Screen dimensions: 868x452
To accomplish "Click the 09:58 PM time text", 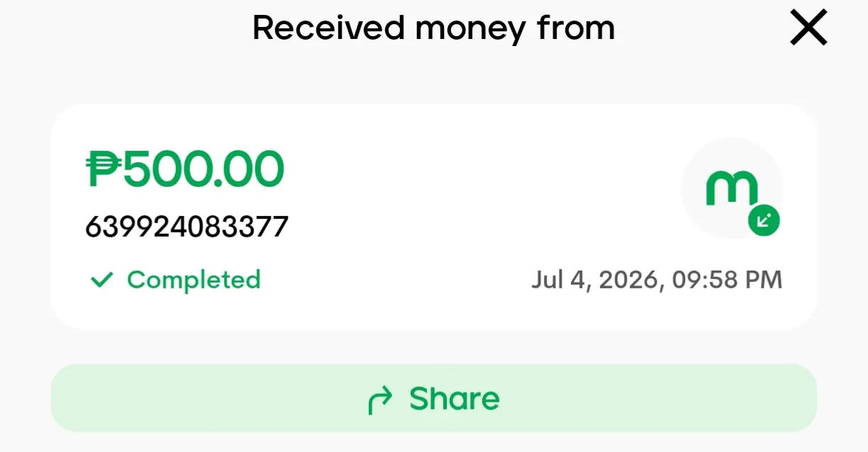I will (x=728, y=280).
